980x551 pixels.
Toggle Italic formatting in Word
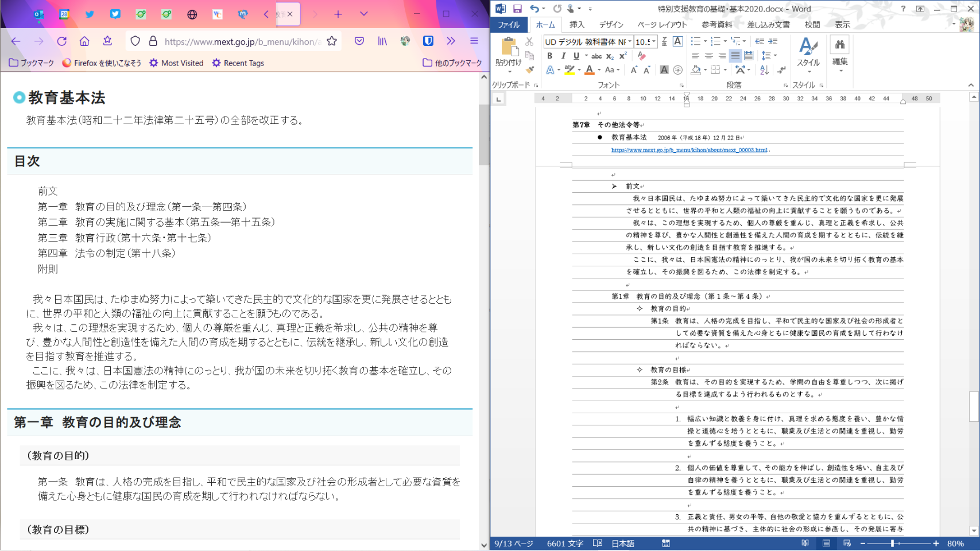click(563, 56)
